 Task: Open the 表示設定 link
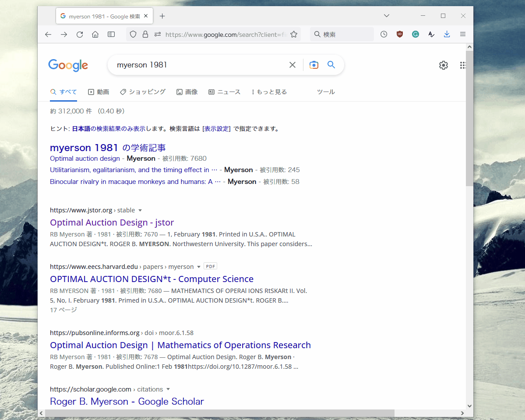[216, 129]
